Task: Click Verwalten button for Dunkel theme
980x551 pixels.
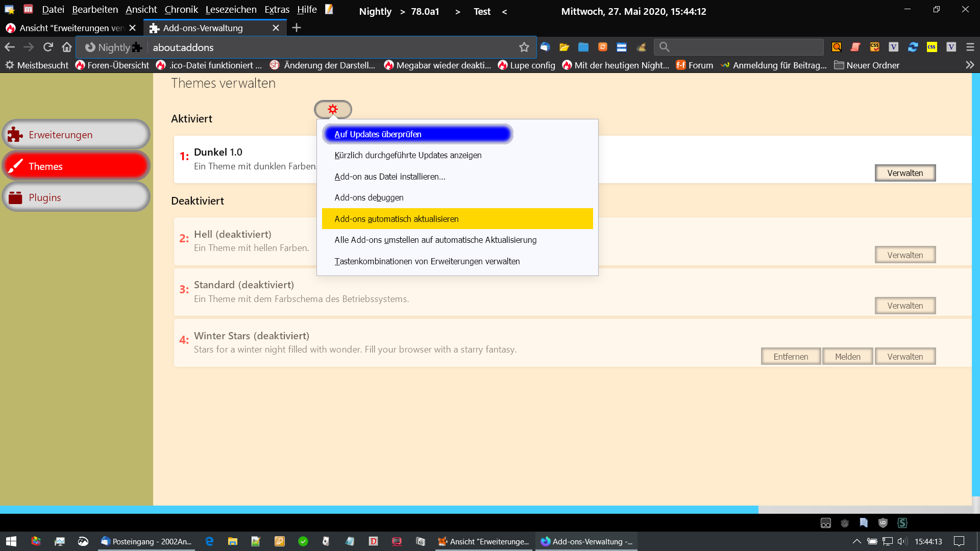Action: (904, 173)
